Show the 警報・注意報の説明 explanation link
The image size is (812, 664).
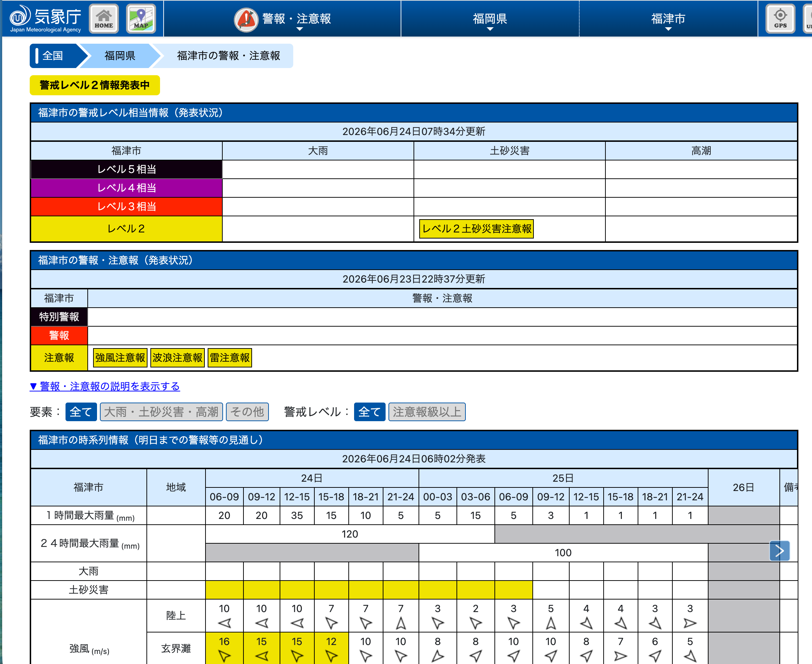coord(105,386)
